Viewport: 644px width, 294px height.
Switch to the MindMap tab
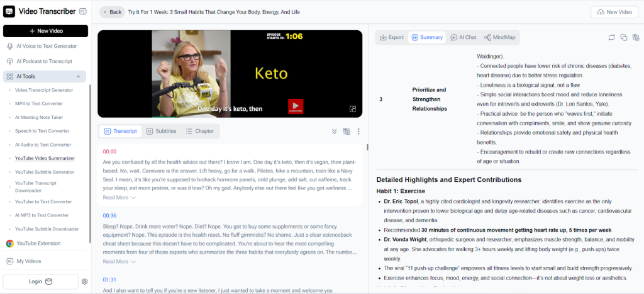coord(499,37)
